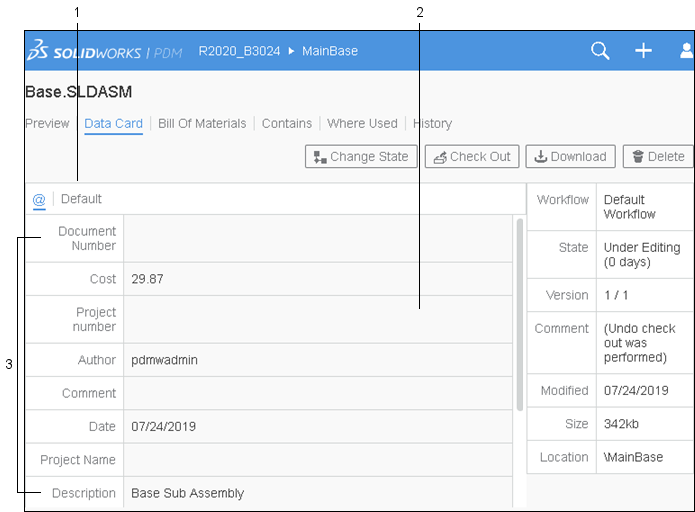The height and width of the screenshot is (512, 695).
Task: Select the @ configuration tab icon
Action: 39,199
